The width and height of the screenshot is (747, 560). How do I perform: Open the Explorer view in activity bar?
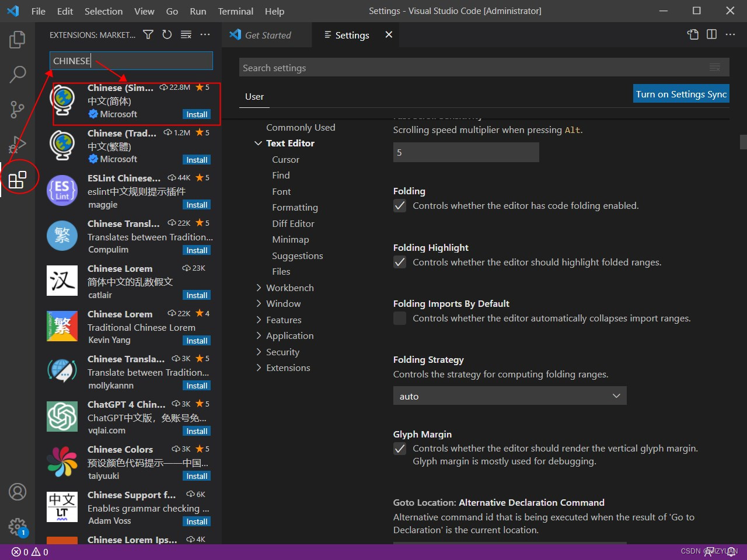[x=18, y=40]
